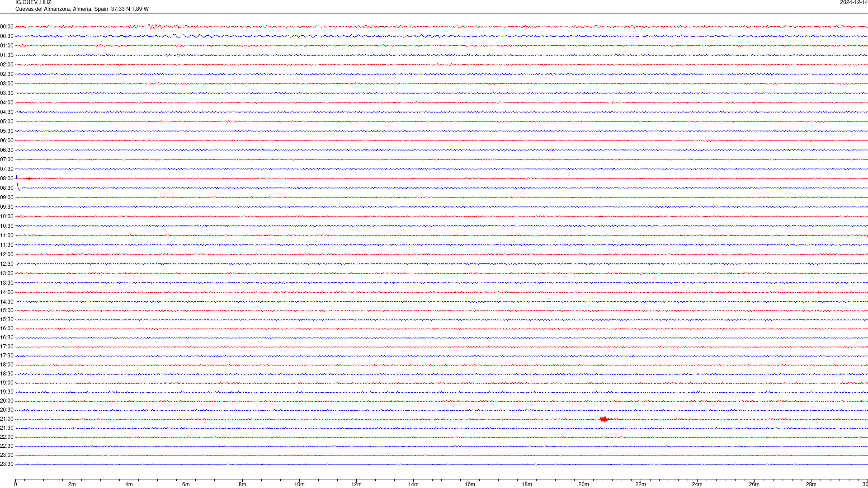Click the 00:30 time label
This screenshot has height=488, width=868.
pyautogui.click(x=7, y=36)
